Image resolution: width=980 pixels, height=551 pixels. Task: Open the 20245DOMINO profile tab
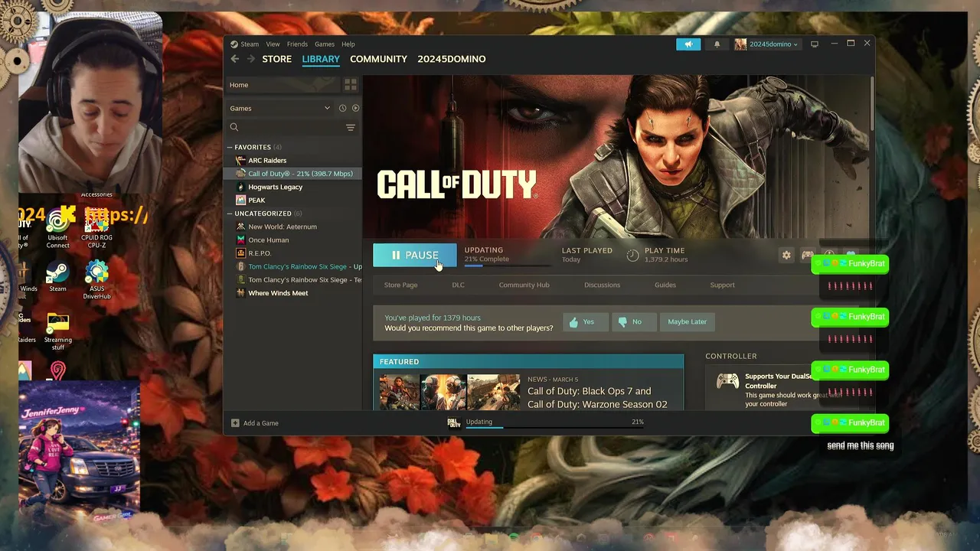click(451, 59)
